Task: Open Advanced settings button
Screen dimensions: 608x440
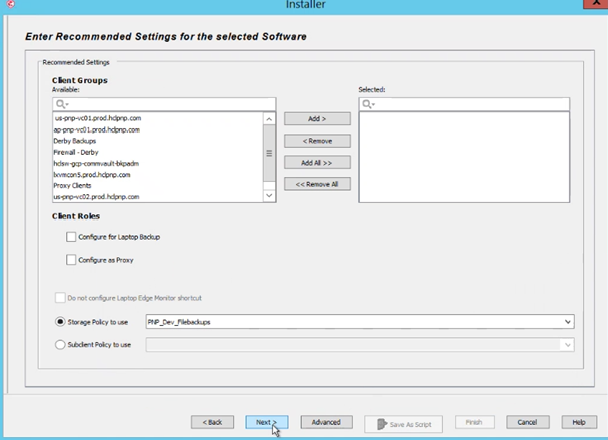Action: coord(326,422)
